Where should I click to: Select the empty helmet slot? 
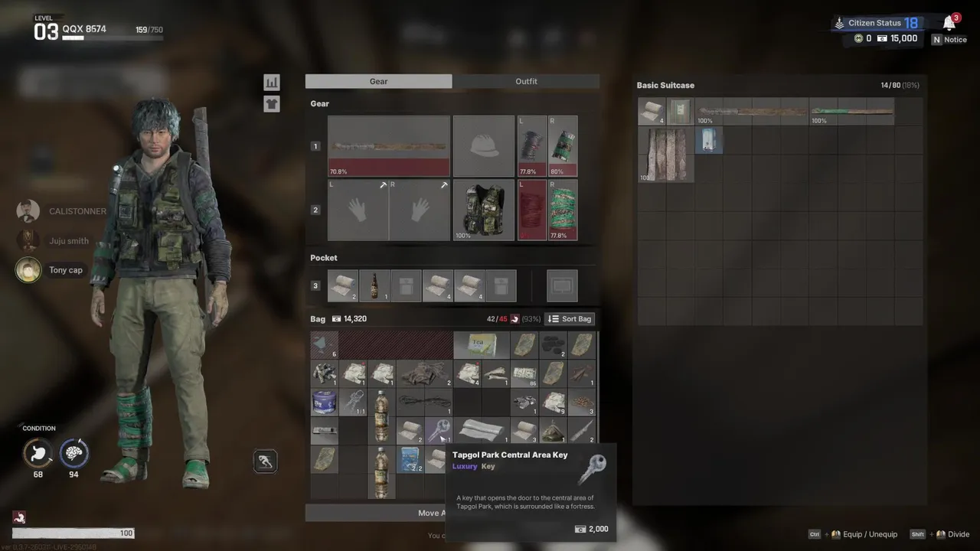[x=484, y=146]
